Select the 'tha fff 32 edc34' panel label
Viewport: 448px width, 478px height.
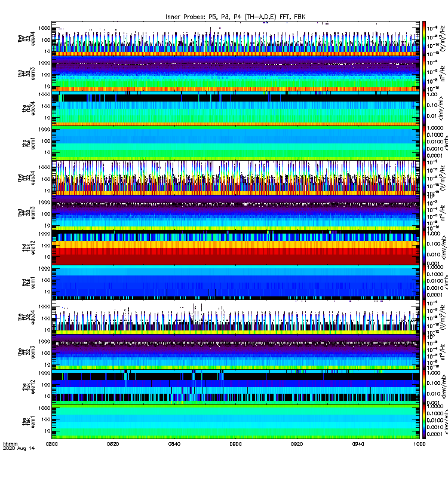coord(26,38)
